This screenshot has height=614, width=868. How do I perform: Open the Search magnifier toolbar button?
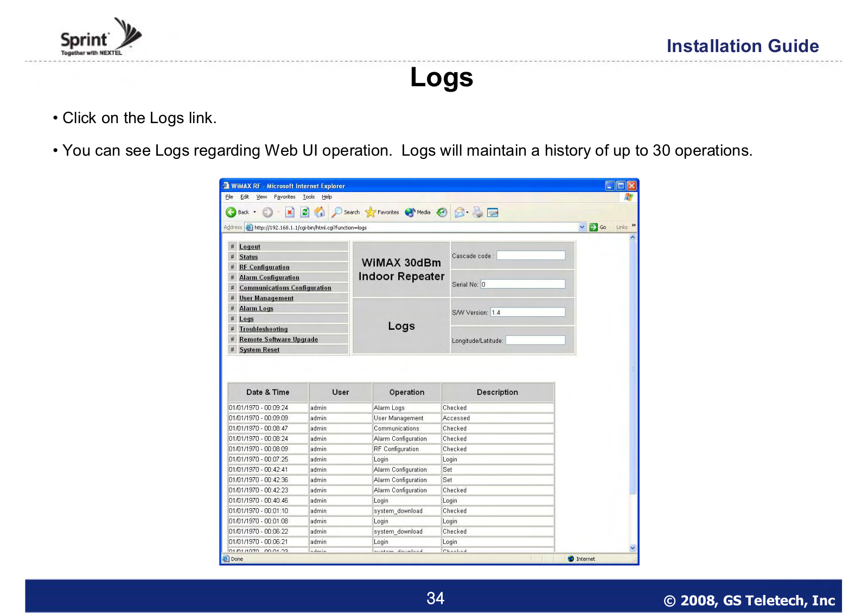[346, 212]
